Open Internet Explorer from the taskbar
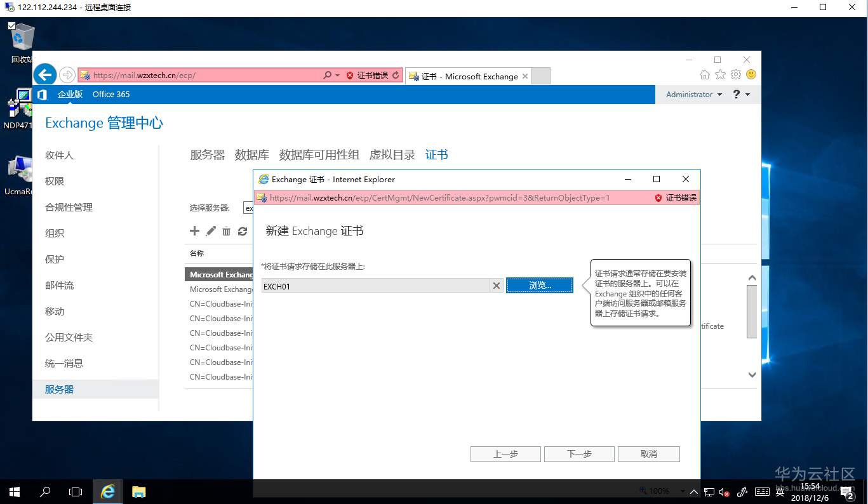Screen dimensions: 868x504 click(107, 491)
